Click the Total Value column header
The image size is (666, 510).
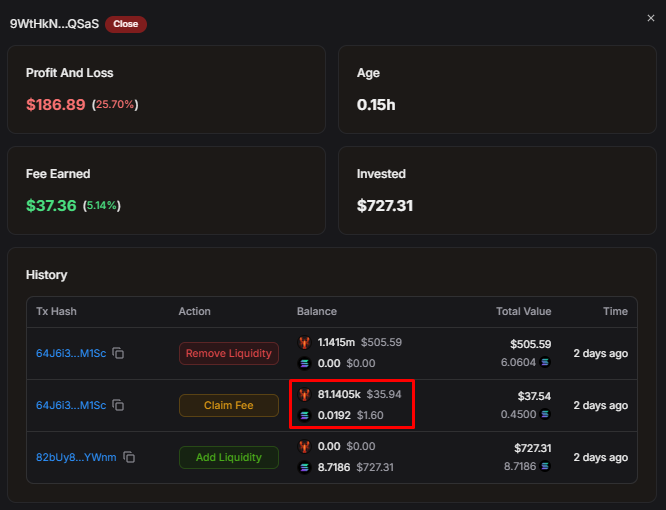click(524, 311)
